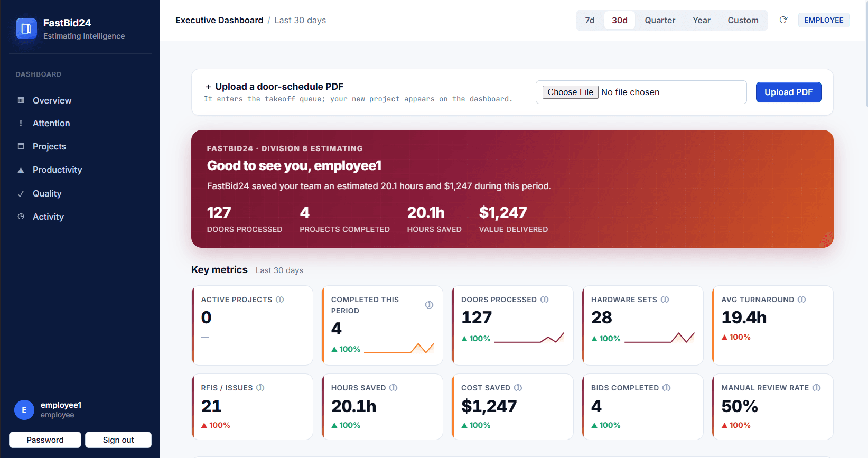Click the Upload PDF button

pos(789,92)
